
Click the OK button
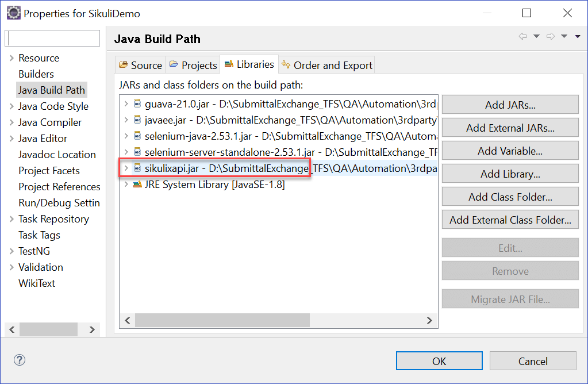point(439,361)
